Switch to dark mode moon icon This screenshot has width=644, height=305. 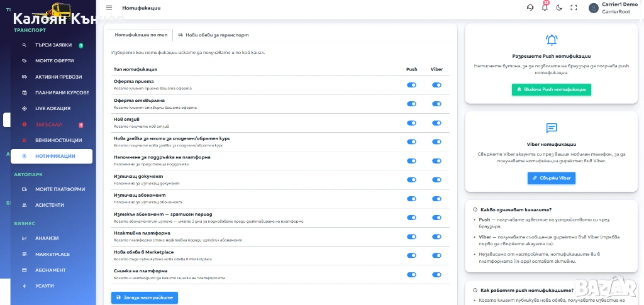click(559, 8)
